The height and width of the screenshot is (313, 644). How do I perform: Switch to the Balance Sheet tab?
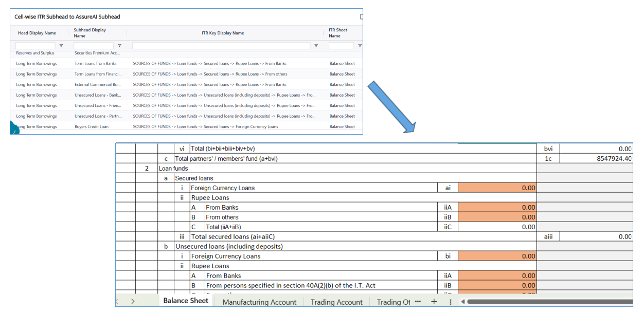click(186, 301)
